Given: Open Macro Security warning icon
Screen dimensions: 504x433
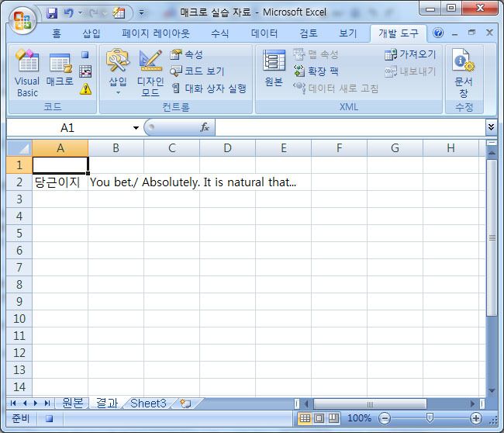Looking at the screenshot, I should 85,88.
